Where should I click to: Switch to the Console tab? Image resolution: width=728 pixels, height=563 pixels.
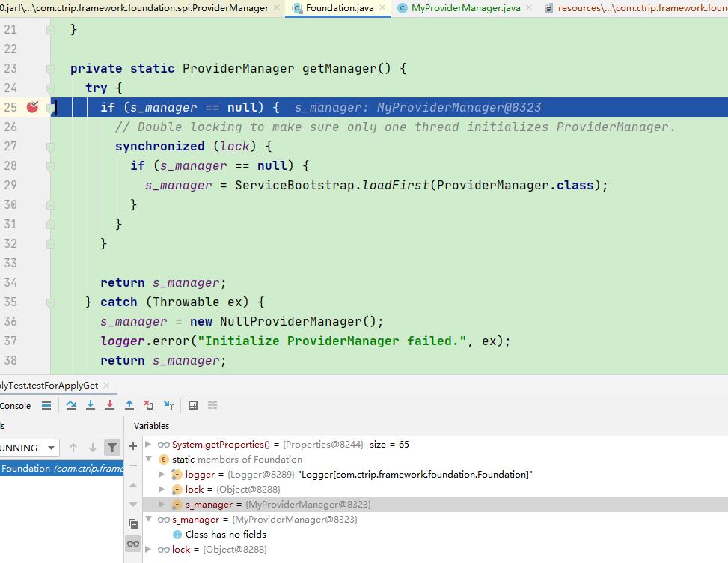[15, 405]
